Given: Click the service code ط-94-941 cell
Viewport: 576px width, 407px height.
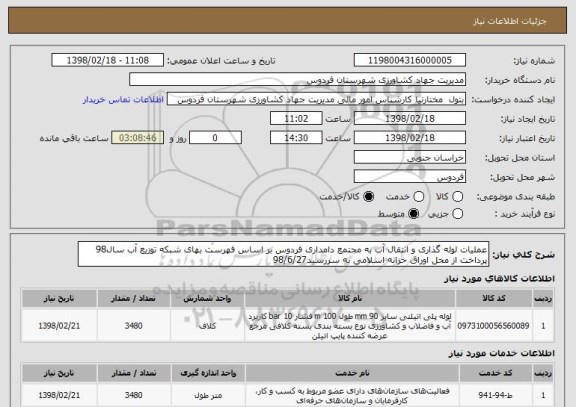Looking at the screenshot, I should [496, 395].
